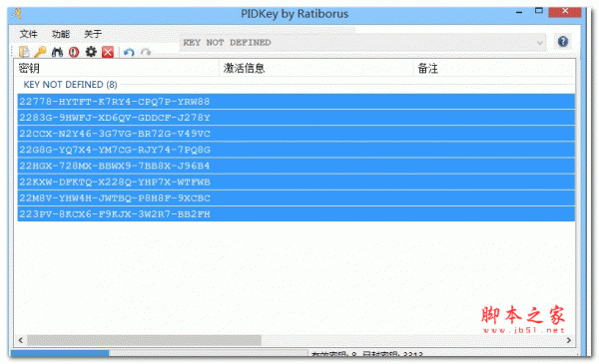Minimize the PIDKey window

[519, 12]
